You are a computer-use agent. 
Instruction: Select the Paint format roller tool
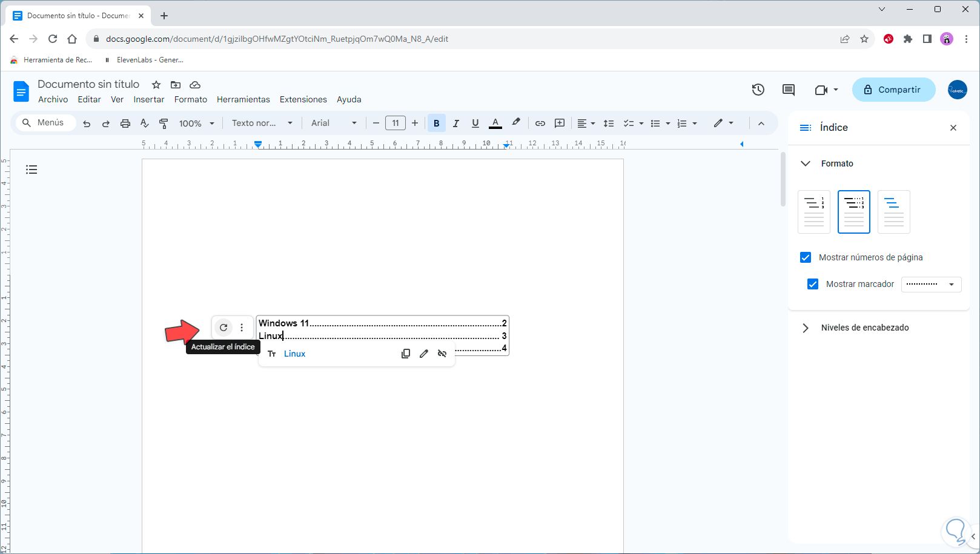click(x=164, y=124)
